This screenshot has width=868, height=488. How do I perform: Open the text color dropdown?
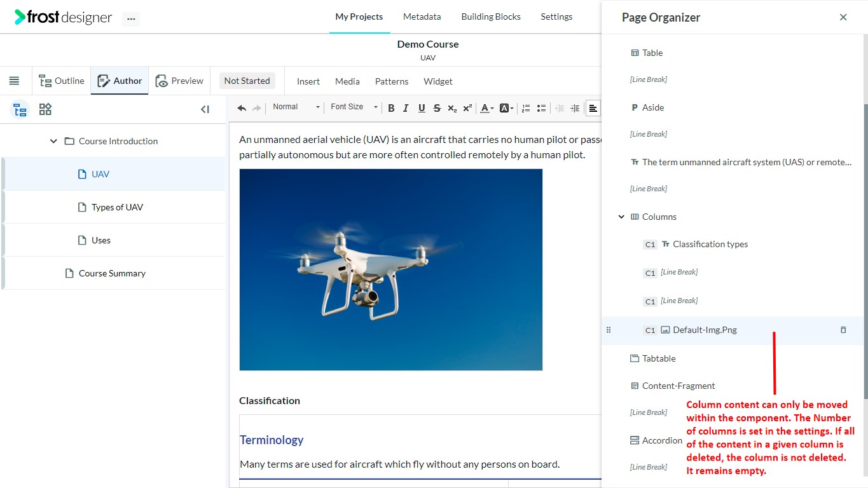coord(487,108)
